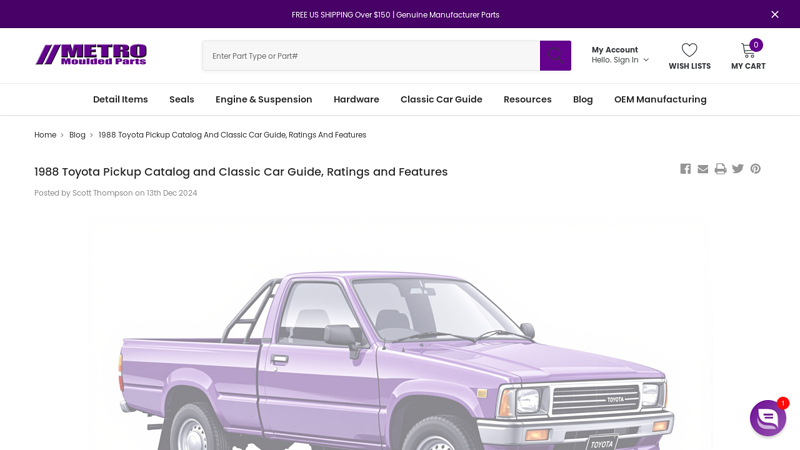Screen dimensions: 800x450
Task: Click the Metro Moulded Parts logo
Action: 91,55
